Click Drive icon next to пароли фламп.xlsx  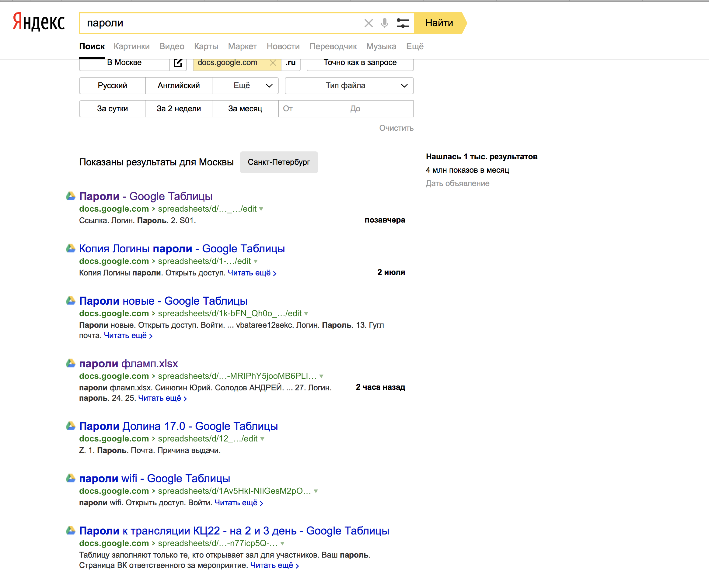pyautogui.click(x=70, y=363)
